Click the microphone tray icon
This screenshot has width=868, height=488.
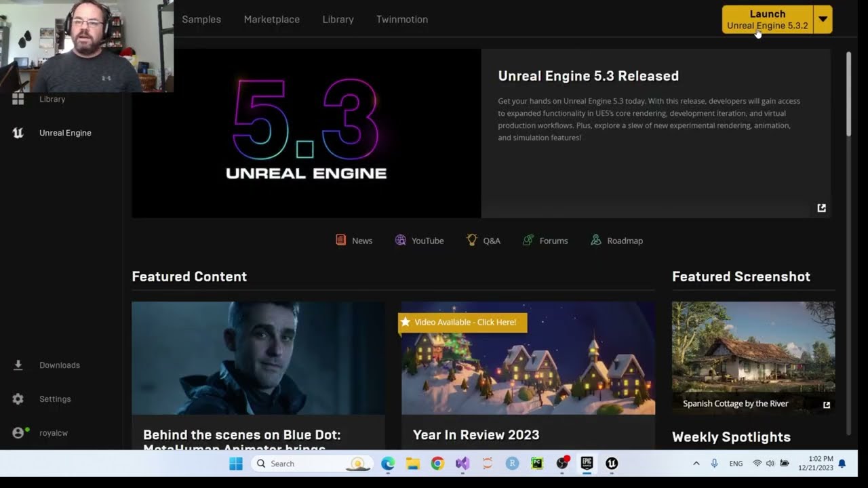pyautogui.click(x=714, y=464)
